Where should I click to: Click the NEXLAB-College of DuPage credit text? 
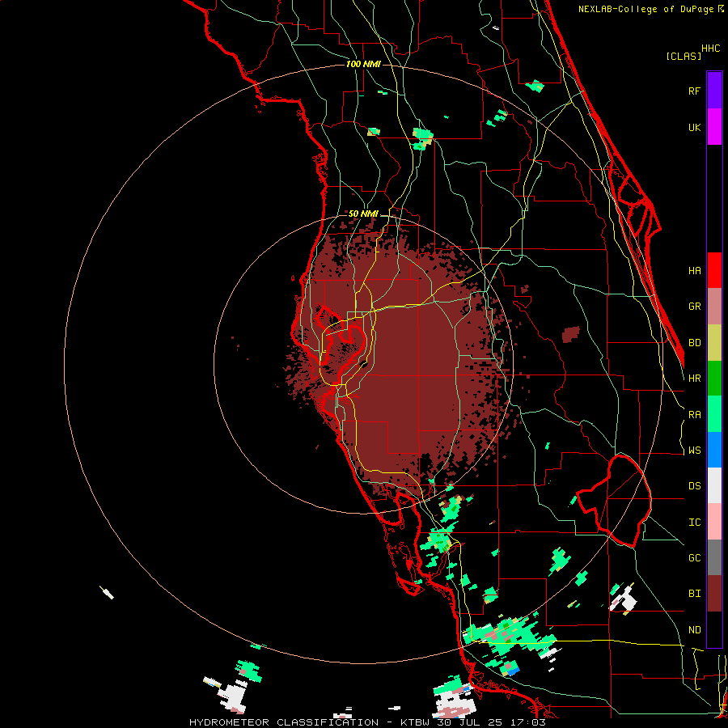645,9
